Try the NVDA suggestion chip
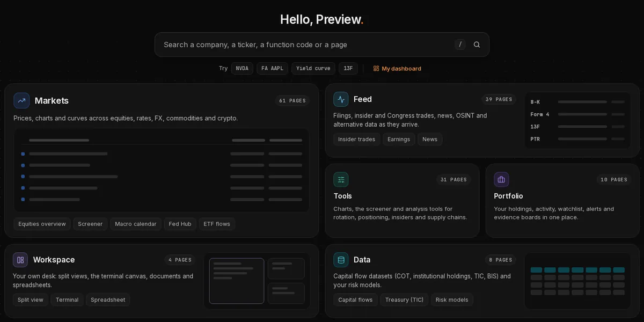The height and width of the screenshot is (322, 644). point(242,69)
